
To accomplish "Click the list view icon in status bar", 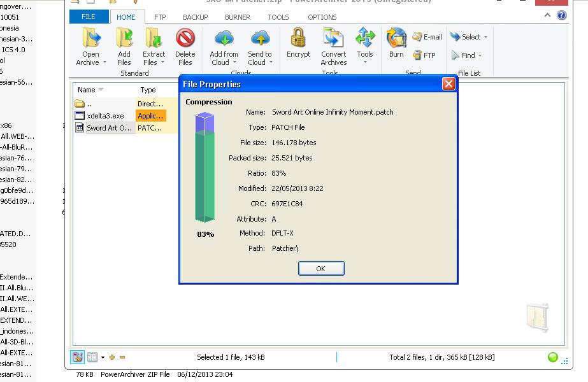I will [92, 357].
